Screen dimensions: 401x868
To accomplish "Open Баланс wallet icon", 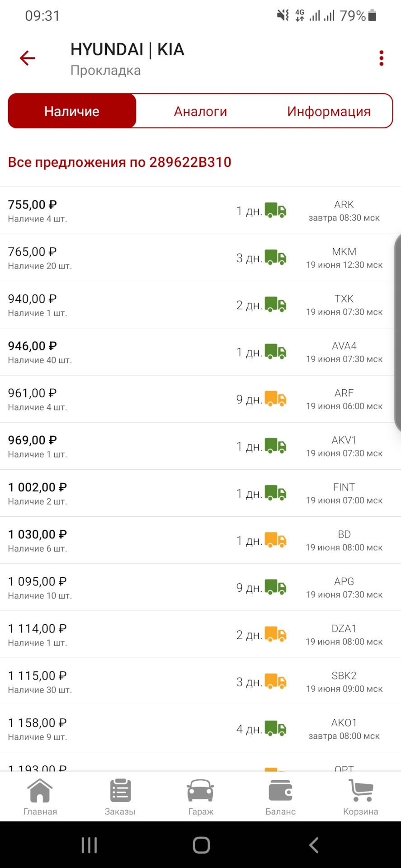I will click(280, 797).
